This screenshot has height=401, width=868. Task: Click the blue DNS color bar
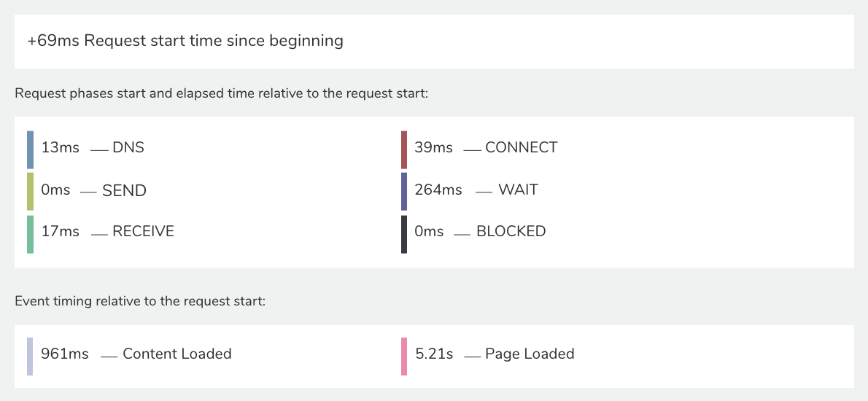tap(30, 150)
